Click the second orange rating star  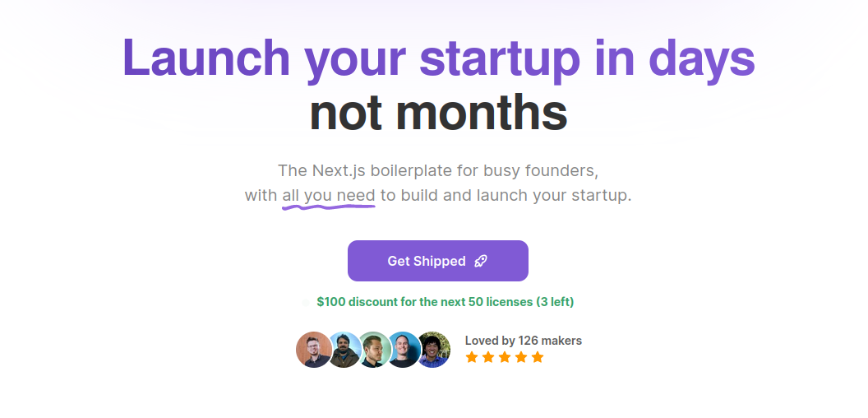pos(488,357)
